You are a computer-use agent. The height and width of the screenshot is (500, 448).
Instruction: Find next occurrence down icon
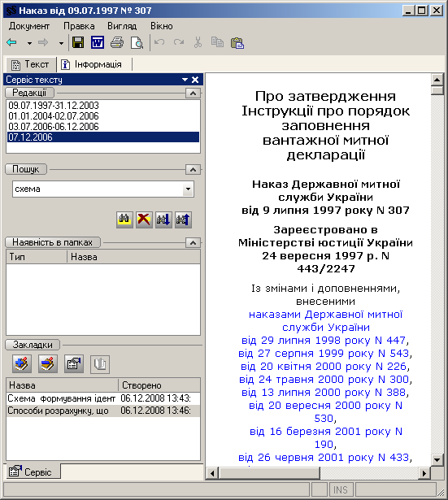click(x=163, y=220)
